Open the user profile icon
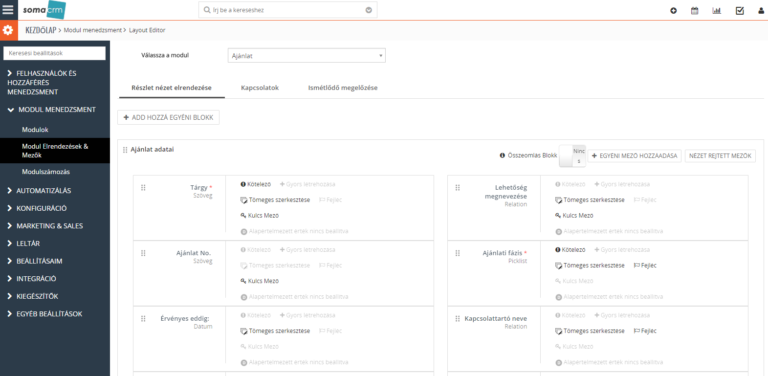This screenshot has height=376, width=768. click(x=761, y=11)
